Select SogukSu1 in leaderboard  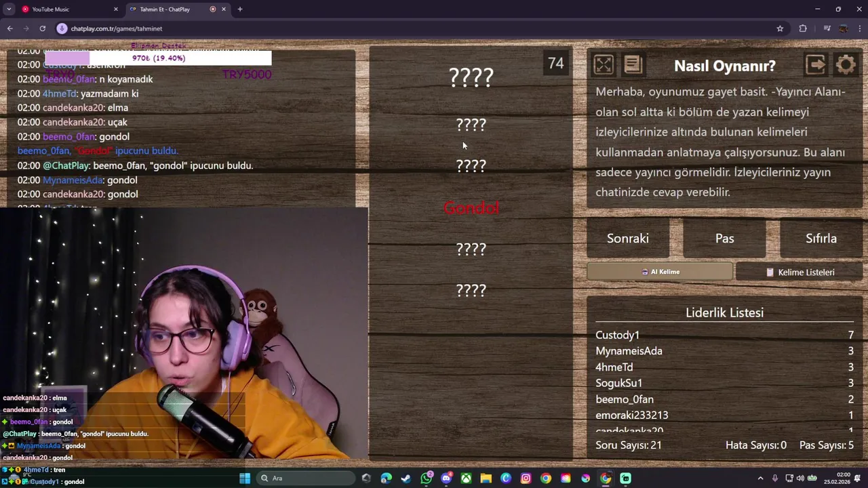click(x=724, y=383)
